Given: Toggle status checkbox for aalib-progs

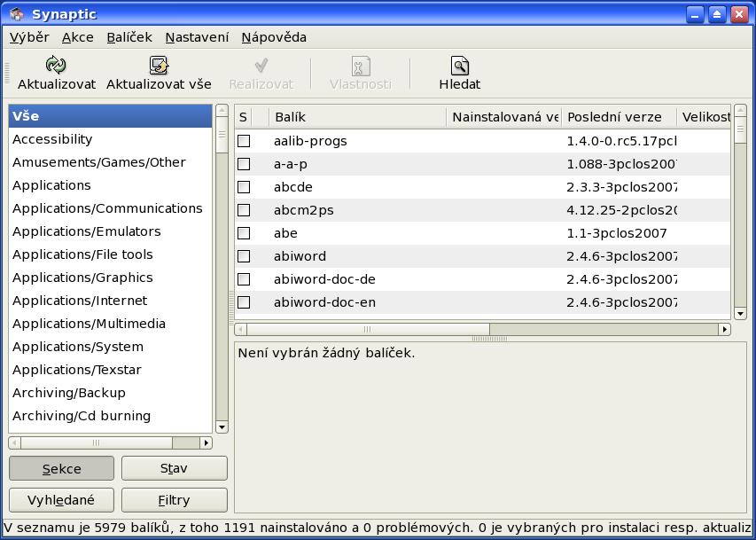Looking at the screenshot, I should tap(244, 141).
